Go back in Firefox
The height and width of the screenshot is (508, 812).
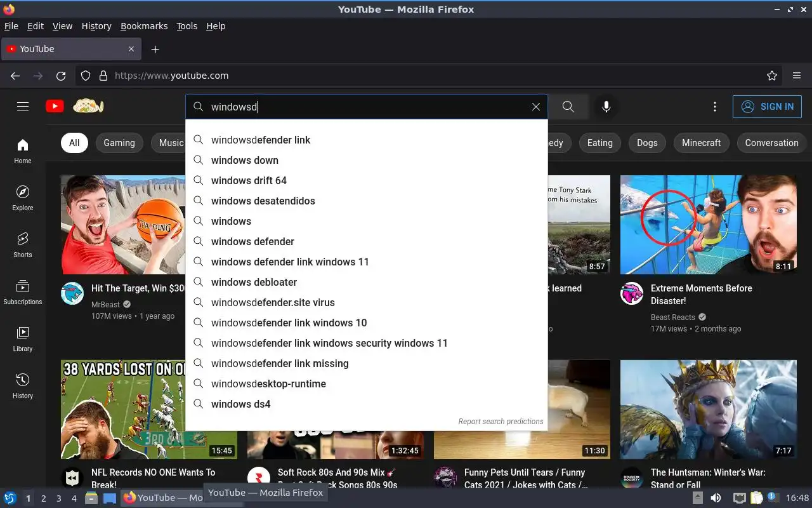click(15, 76)
